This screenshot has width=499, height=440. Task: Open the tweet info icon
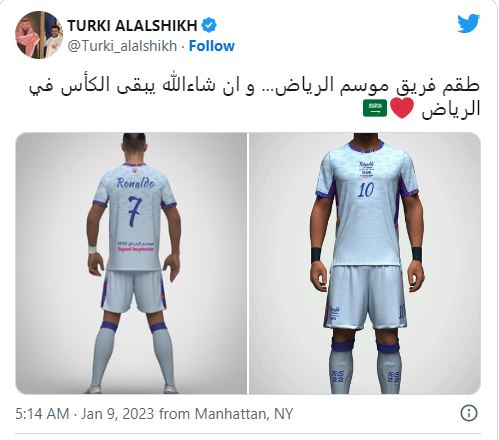469,413
